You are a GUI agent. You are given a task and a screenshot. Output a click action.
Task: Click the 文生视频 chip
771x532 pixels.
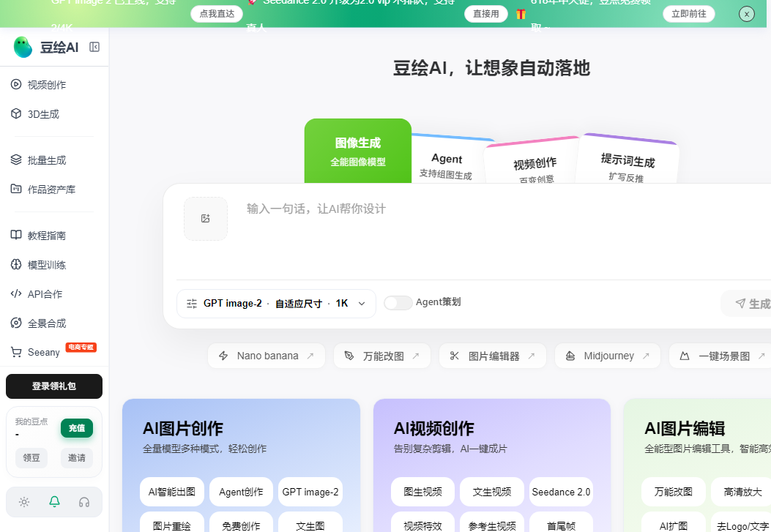tap(492, 492)
